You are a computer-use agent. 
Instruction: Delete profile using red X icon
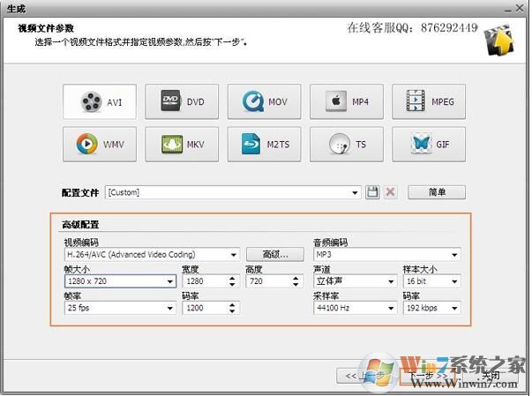391,192
